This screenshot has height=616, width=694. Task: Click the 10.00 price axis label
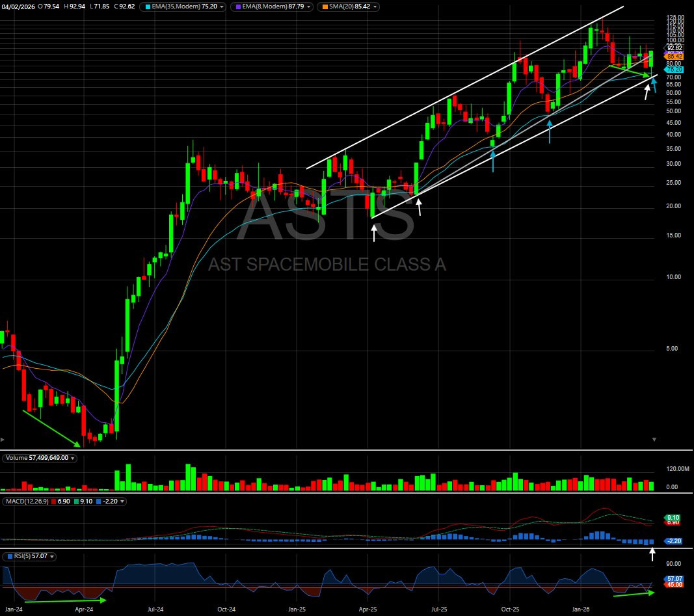tap(674, 276)
